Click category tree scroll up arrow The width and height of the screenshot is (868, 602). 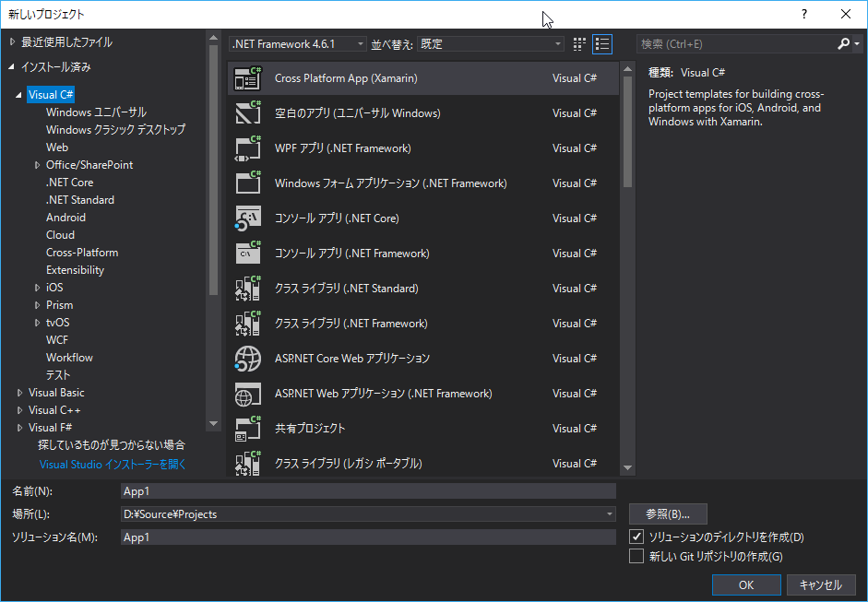click(x=214, y=38)
